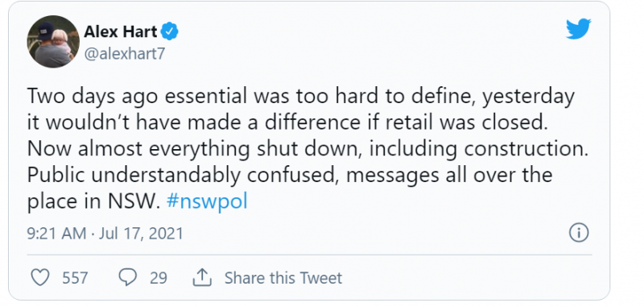Click the word NSW in tweet text
This screenshot has width=644, height=307.
click(133, 201)
